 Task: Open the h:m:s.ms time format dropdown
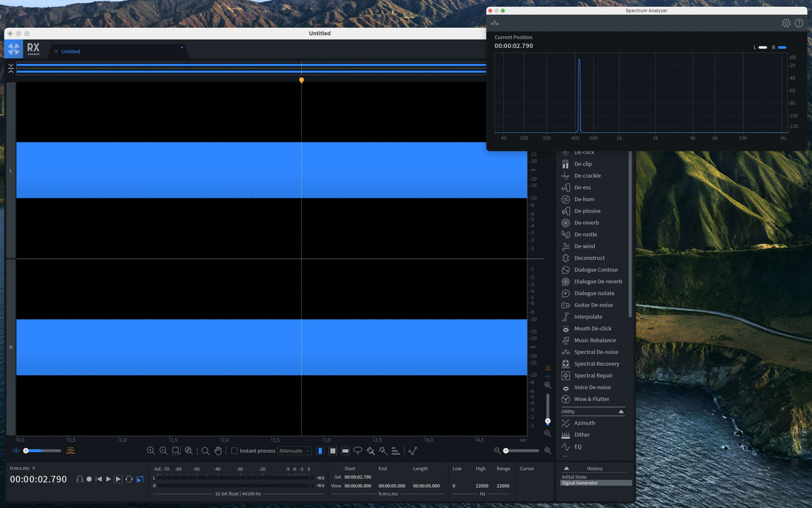(33, 468)
